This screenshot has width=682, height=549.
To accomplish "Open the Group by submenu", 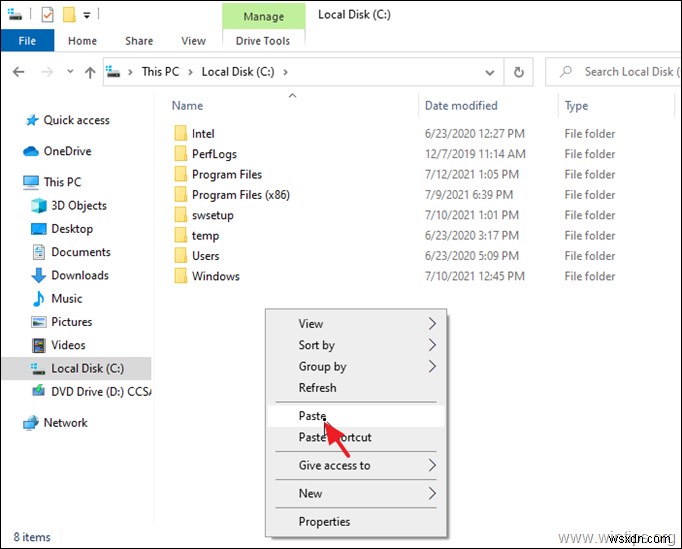I will (x=356, y=366).
